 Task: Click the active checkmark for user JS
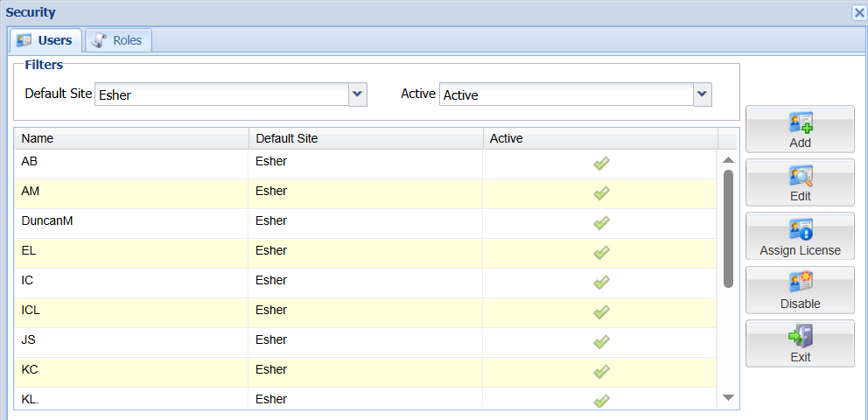point(601,342)
